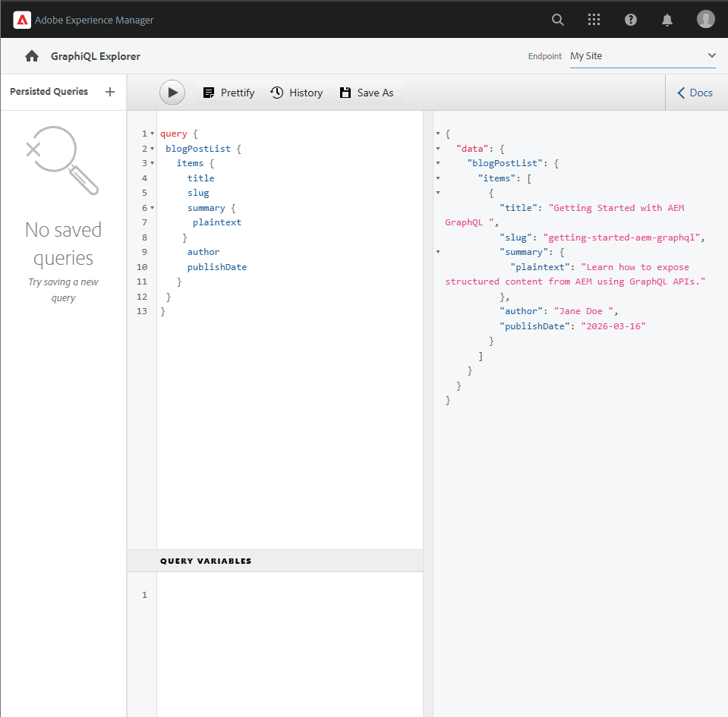
Task: Collapse summary fold arrow on line 6
Action: pyautogui.click(x=153, y=208)
